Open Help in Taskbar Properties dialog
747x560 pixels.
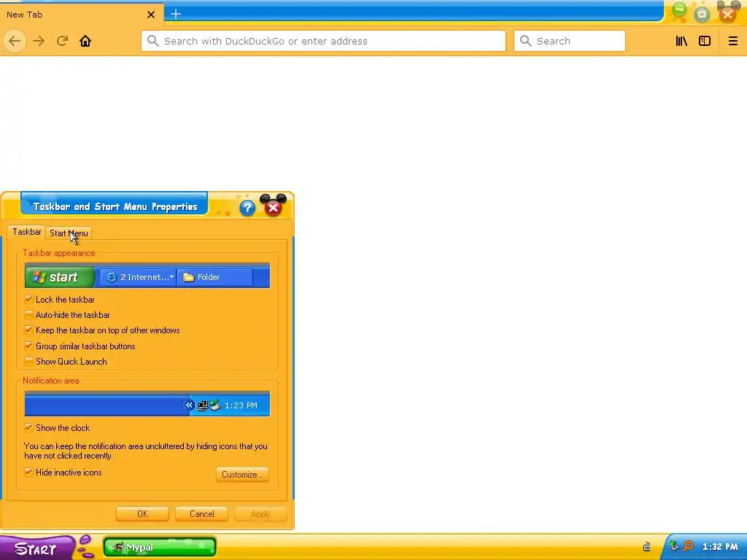click(x=247, y=208)
